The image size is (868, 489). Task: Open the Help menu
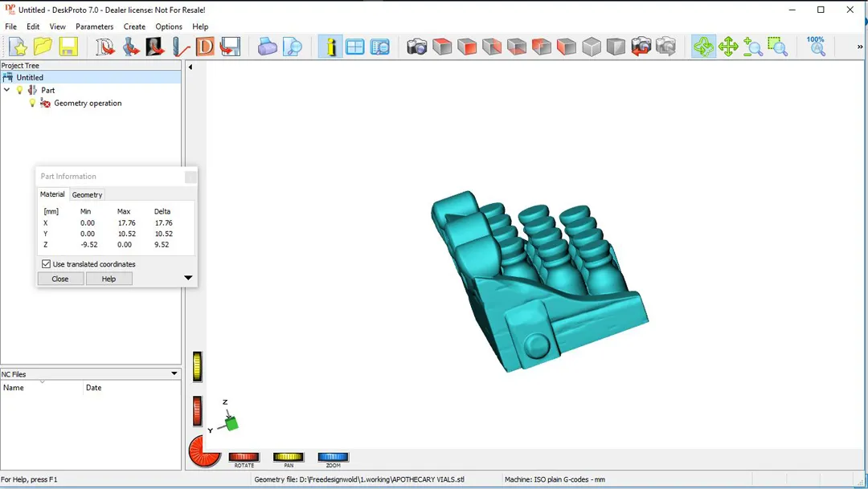point(200,26)
